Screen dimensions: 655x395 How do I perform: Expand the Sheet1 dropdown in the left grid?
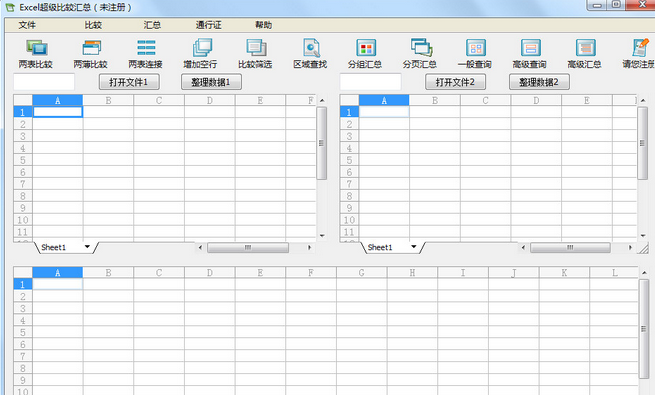pos(87,247)
